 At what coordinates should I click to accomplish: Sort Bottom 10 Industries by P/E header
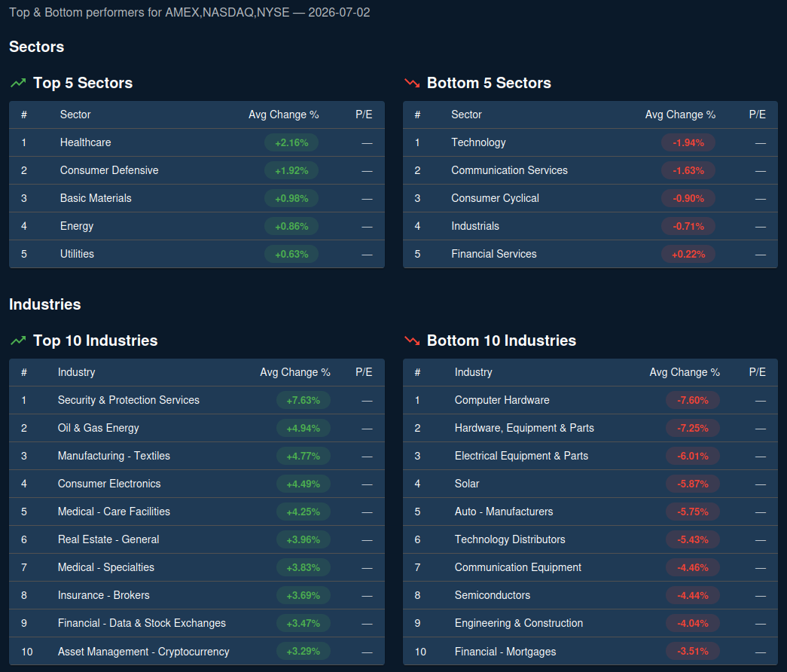click(x=757, y=372)
